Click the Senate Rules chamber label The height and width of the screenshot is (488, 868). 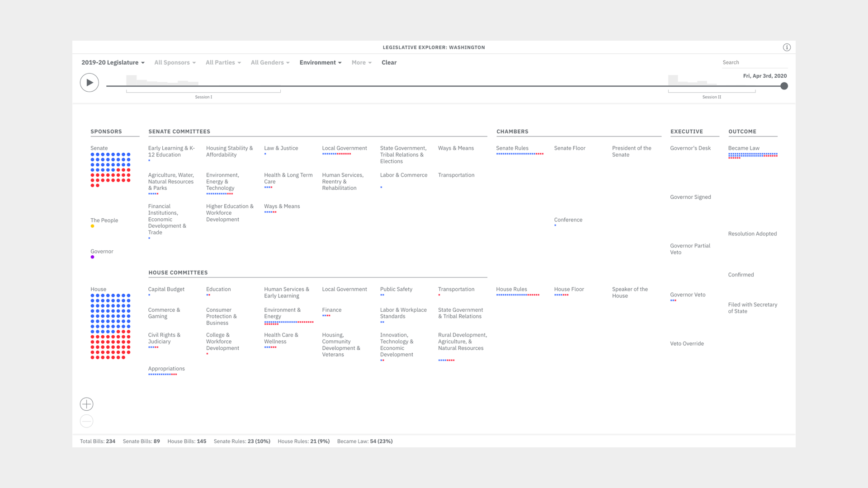click(x=512, y=148)
